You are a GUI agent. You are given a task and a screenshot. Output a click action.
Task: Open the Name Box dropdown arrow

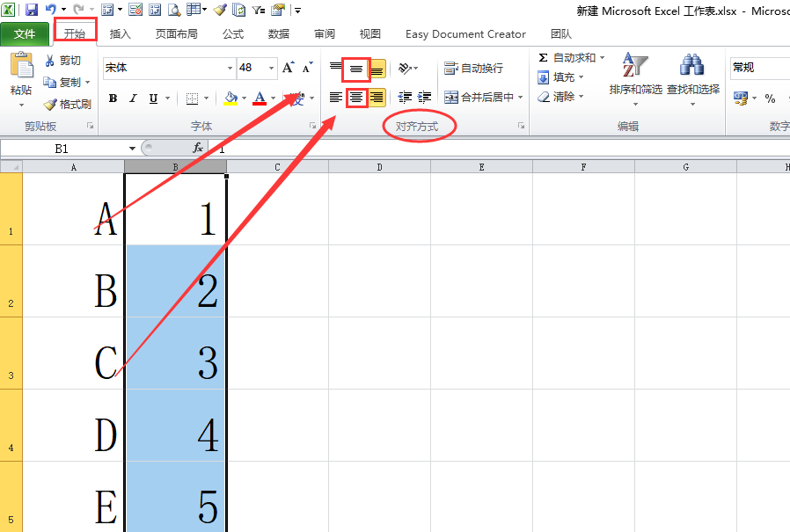pos(132,149)
